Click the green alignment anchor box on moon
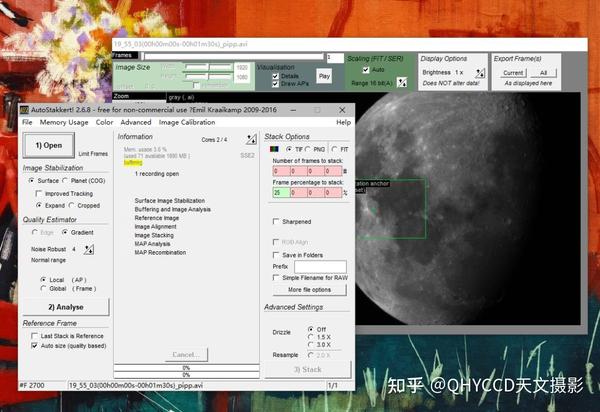The height and width of the screenshot is (412, 600). 390,208
